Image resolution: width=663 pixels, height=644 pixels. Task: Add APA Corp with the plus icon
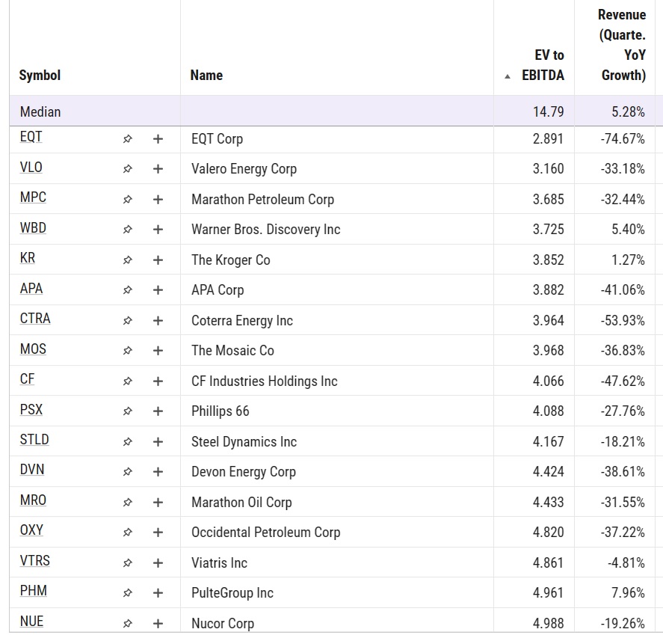(158, 290)
